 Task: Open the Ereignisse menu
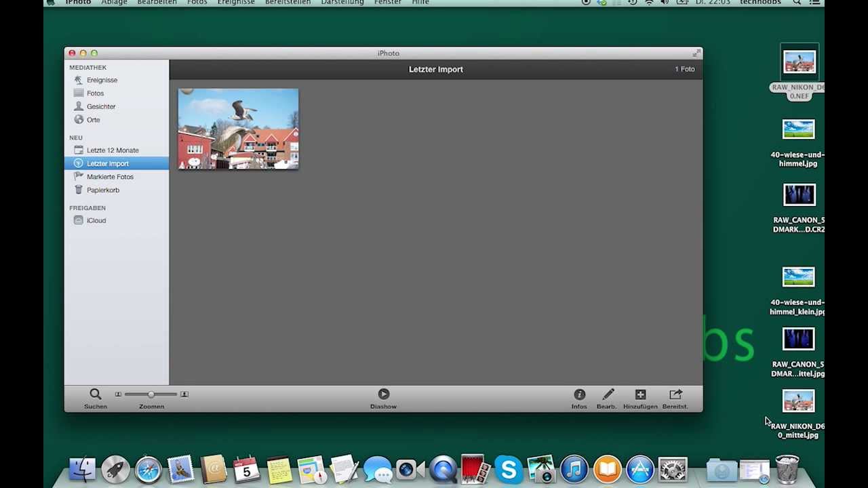[x=236, y=3]
